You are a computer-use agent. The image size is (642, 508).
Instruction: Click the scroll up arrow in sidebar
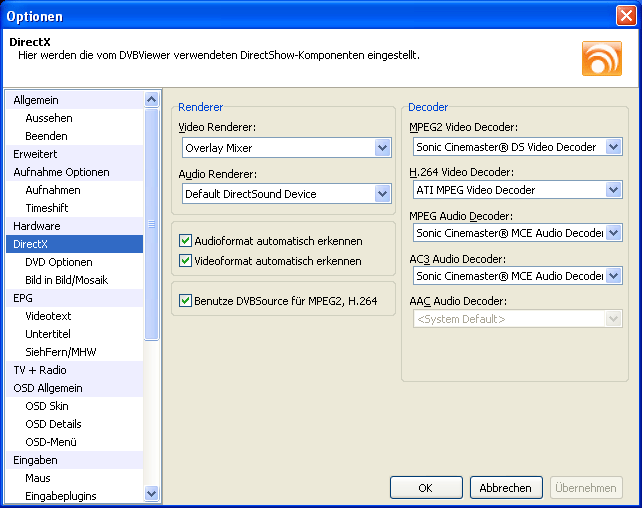(152, 100)
